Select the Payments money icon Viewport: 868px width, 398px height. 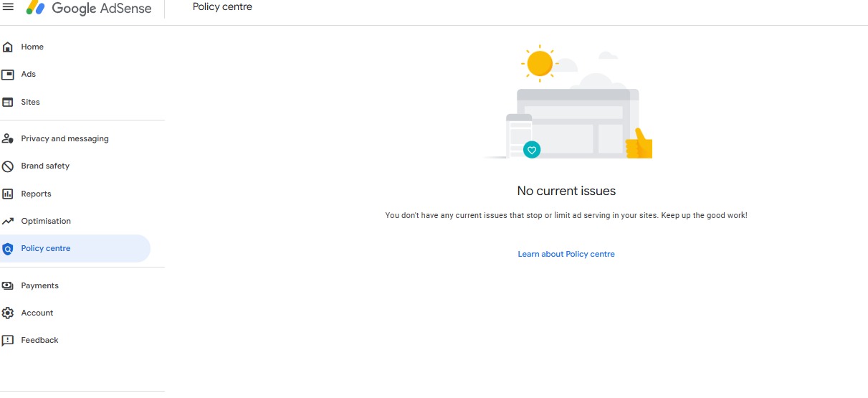tap(8, 285)
